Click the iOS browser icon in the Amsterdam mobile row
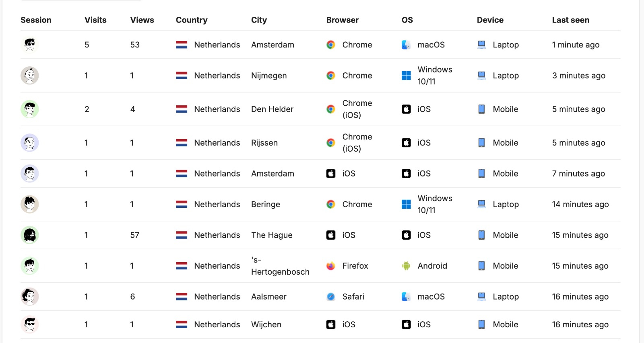 point(330,173)
